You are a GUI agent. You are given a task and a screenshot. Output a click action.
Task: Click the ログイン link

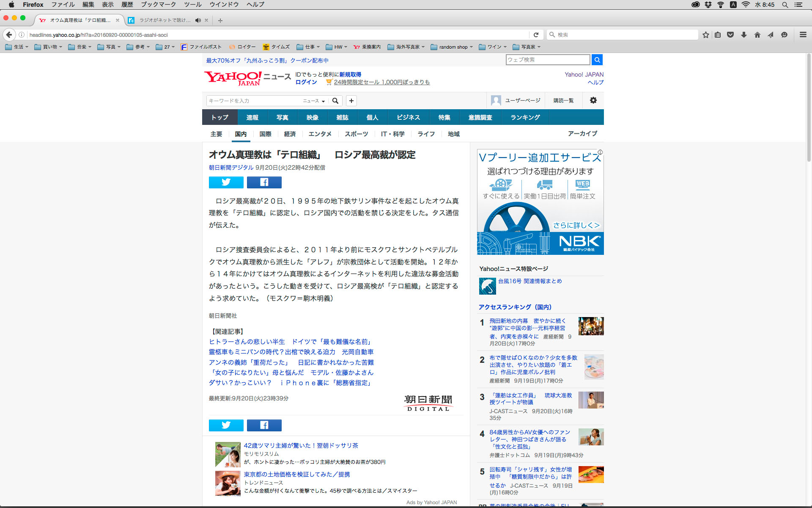coord(306,82)
